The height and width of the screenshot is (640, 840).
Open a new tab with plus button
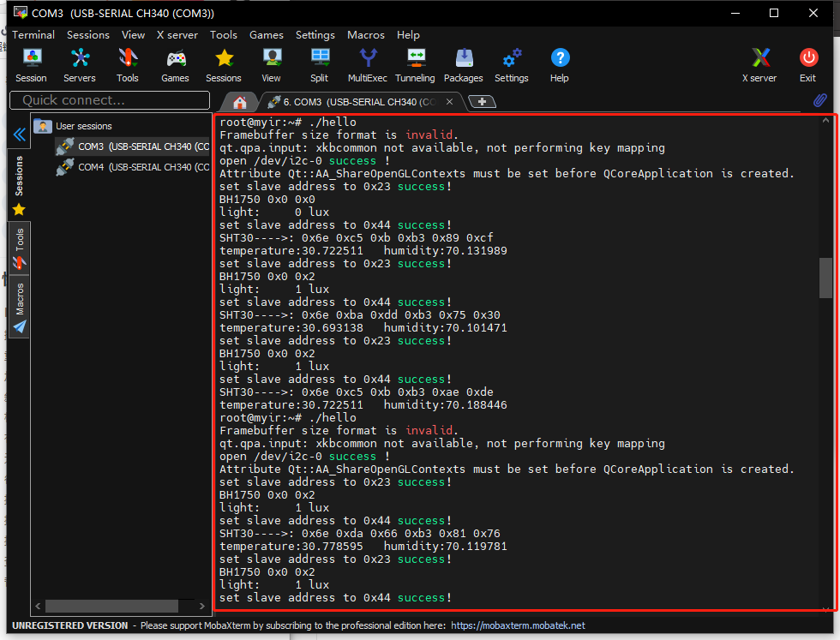(482, 102)
